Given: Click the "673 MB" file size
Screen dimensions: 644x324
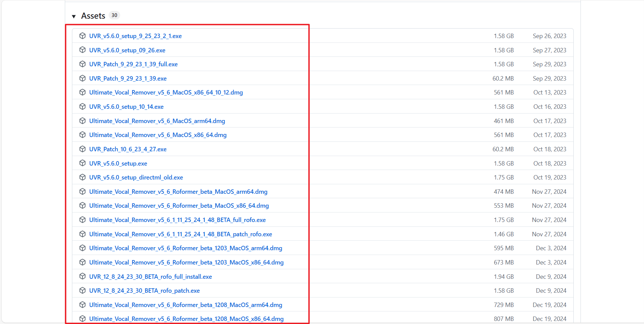Looking at the screenshot, I should (x=504, y=262).
